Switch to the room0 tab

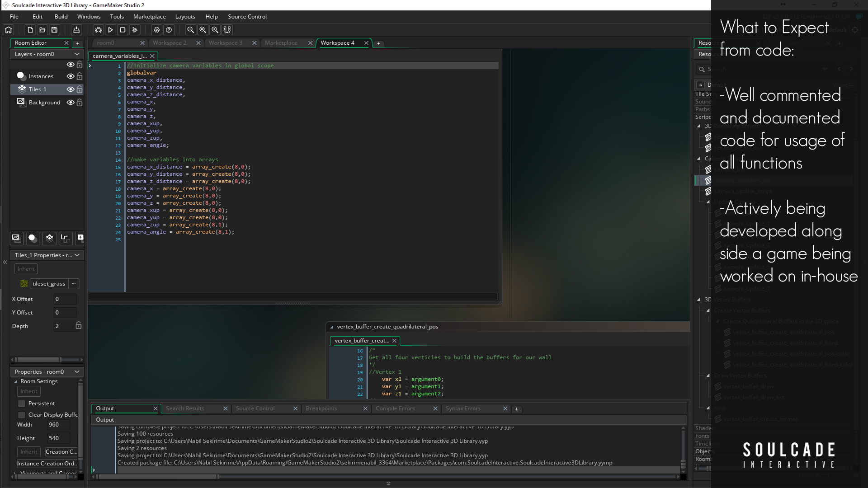[106, 43]
